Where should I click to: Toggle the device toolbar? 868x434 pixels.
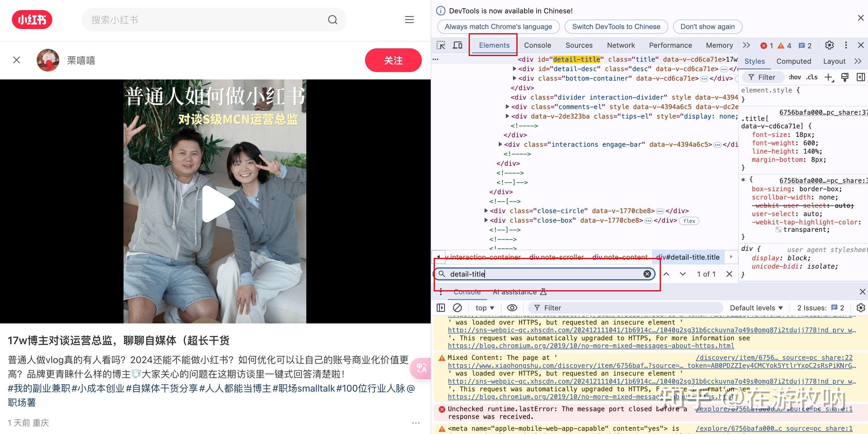click(457, 45)
